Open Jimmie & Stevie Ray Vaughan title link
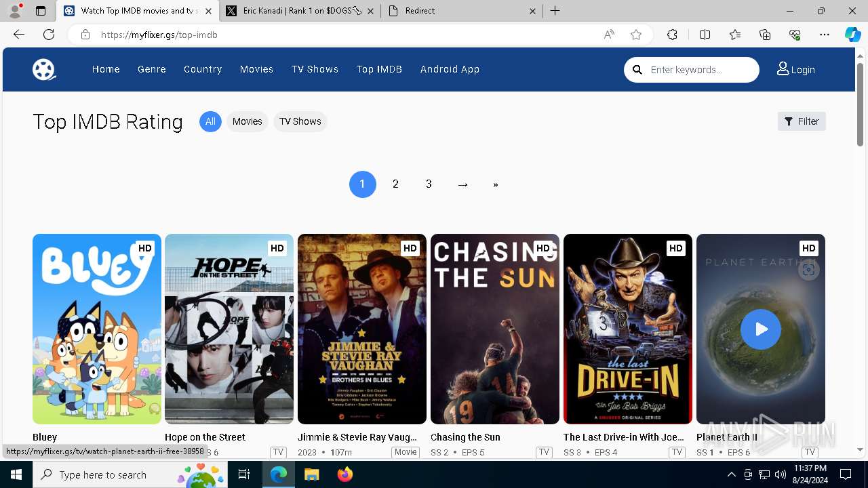 (357, 437)
